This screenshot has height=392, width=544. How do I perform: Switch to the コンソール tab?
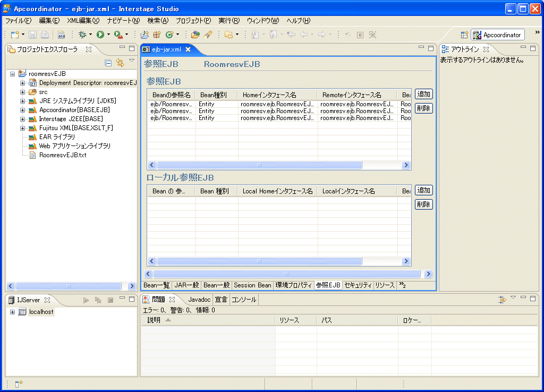coord(244,300)
